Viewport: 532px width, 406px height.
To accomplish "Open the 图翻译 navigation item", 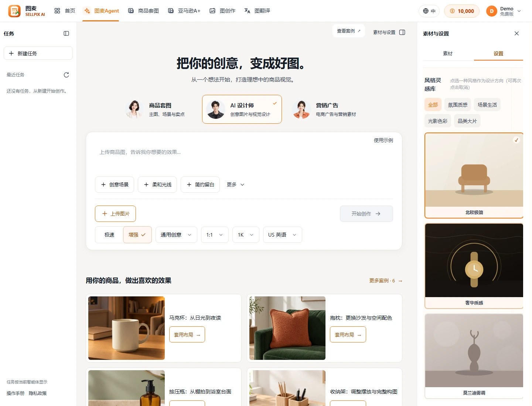I will [x=258, y=11].
